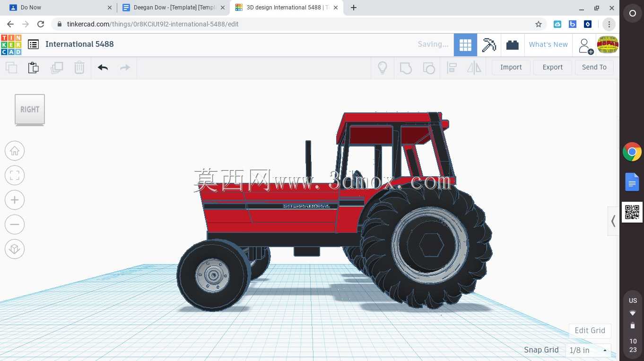Image resolution: width=644 pixels, height=361 pixels.
Task: Open Blocks mode pickaxe icon
Action: pos(489,45)
